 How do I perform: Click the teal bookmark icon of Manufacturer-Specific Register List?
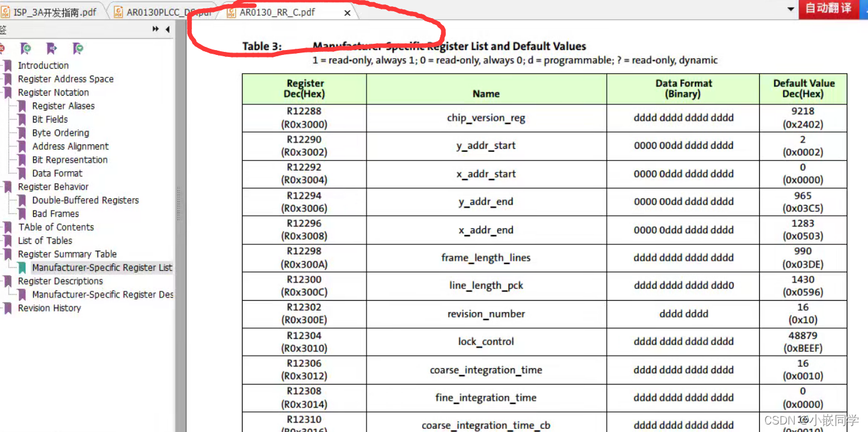22,268
